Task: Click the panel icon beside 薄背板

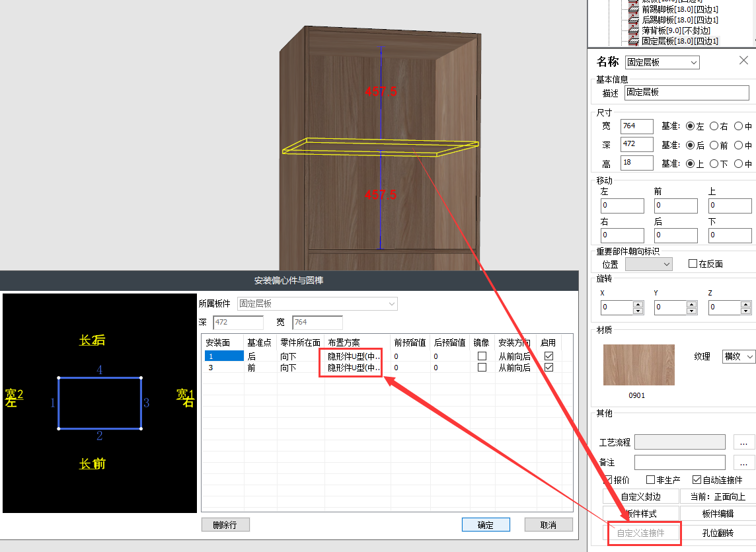Action: pos(634,30)
